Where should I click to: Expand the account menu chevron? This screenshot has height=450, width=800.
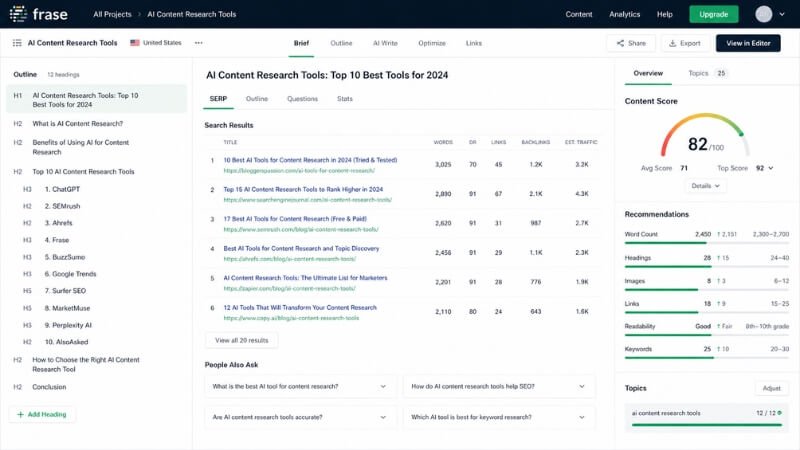782,14
